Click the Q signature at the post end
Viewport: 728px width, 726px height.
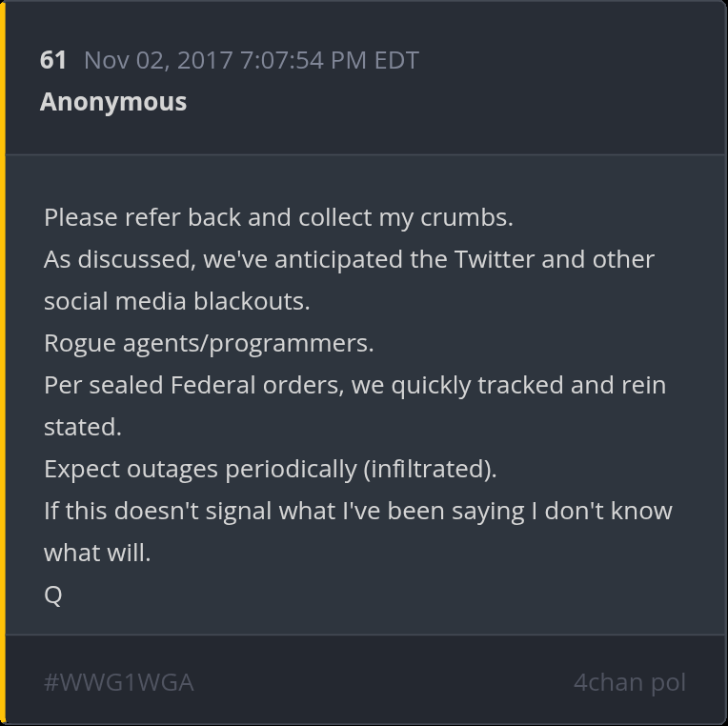53,595
